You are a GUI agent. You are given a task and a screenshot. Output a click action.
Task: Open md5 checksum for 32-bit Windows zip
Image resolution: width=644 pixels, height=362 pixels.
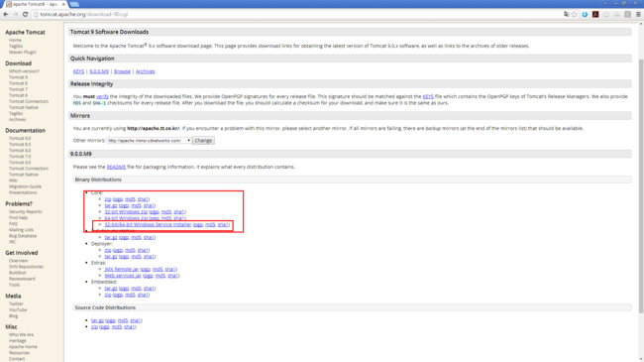[166, 212]
